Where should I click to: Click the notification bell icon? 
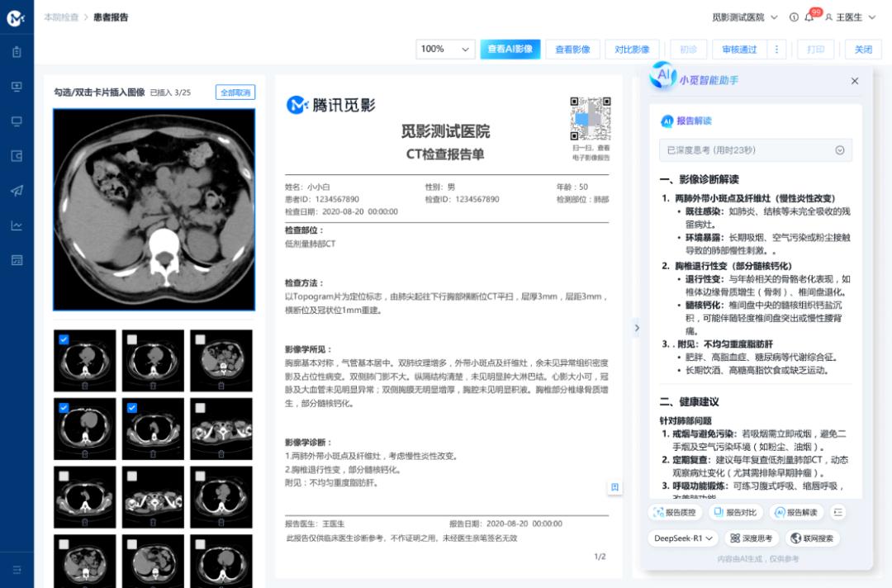pos(809,17)
